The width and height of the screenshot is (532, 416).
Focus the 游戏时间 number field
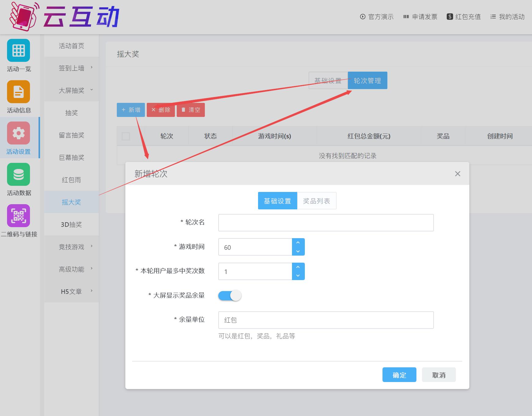pyautogui.click(x=255, y=247)
